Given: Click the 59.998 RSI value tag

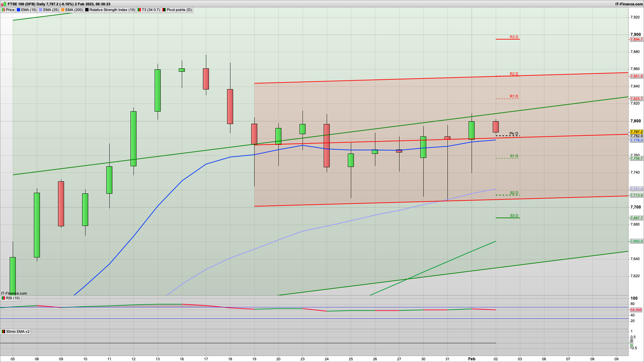Looking at the screenshot, I should pos(636,310).
